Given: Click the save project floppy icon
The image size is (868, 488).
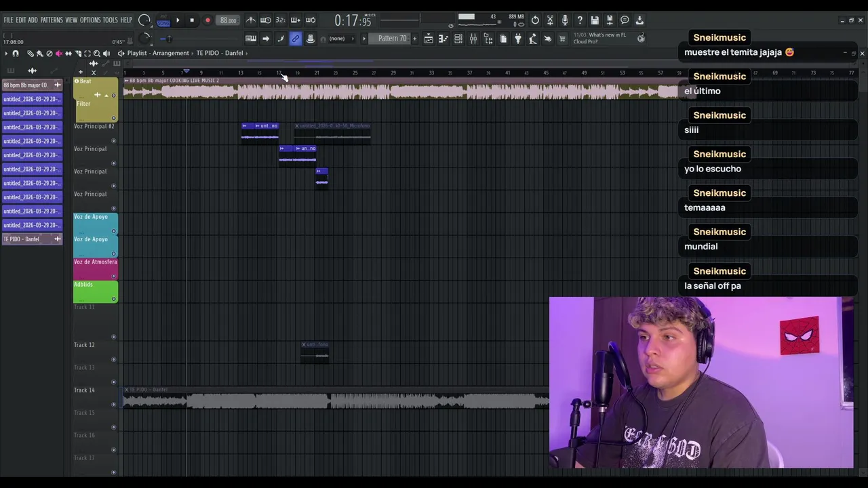Looking at the screenshot, I should 595,20.
